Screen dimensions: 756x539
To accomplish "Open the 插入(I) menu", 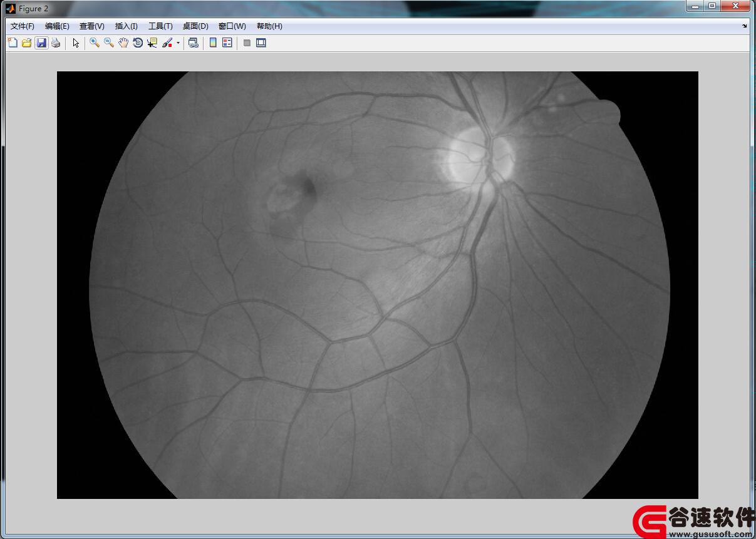I will pos(127,26).
